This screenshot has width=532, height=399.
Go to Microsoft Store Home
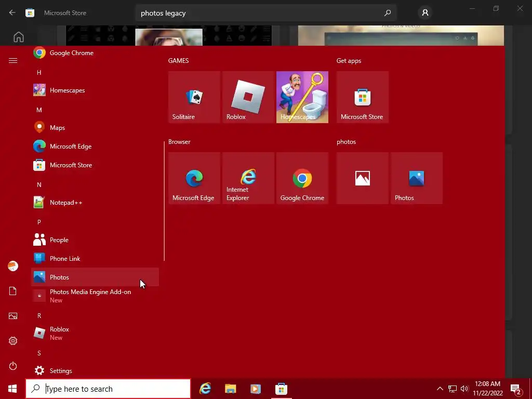pos(19,37)
